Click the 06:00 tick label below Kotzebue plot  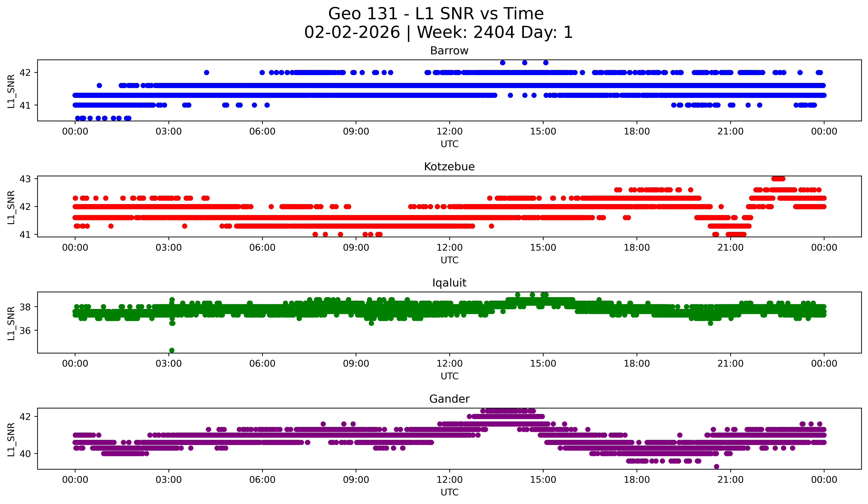pos(262,248)
